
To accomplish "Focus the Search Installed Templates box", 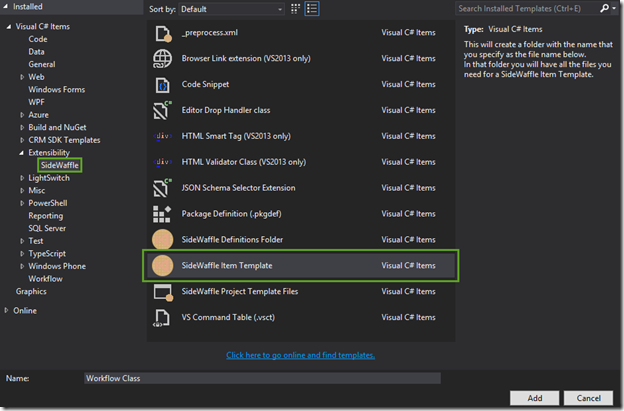I will (x=527, y=8).
